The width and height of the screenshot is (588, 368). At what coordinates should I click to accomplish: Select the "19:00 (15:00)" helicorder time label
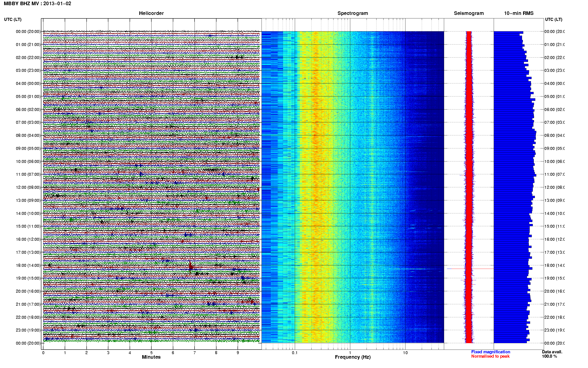(28, 278)
